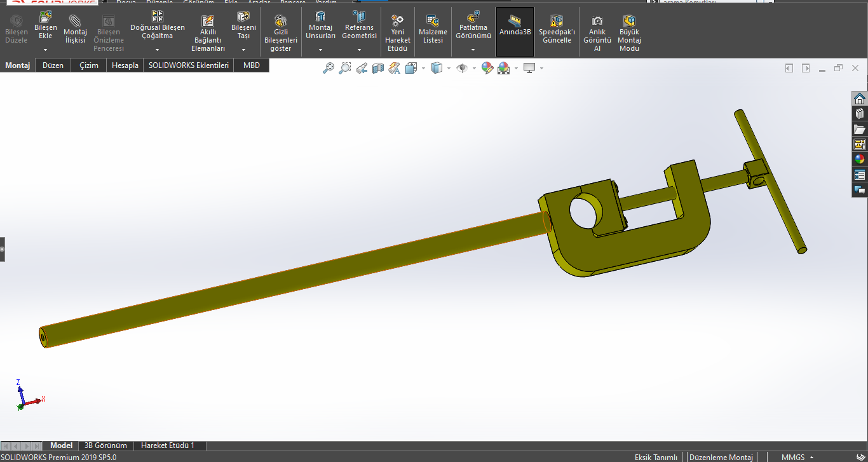Expand the Bileşen Ekle dropdown arrow
Screen dimensions: 868x462
coord(46,49)
